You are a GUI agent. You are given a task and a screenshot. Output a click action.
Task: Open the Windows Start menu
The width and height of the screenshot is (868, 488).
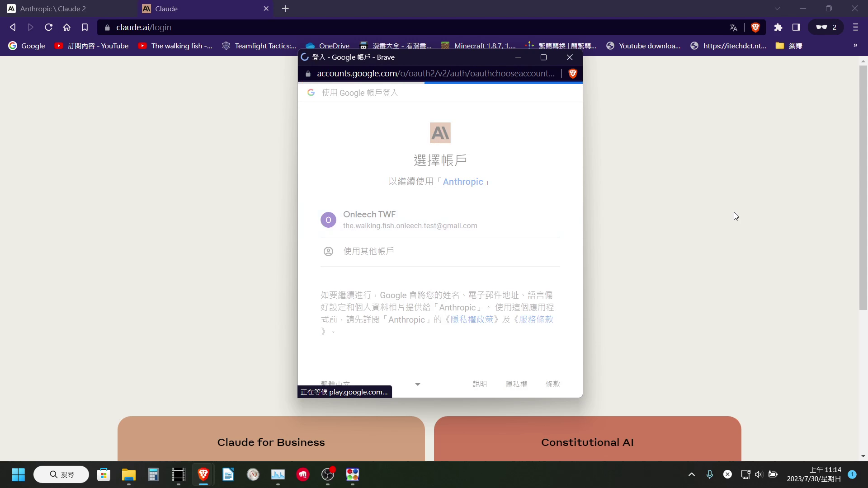(x=18, y=474)
